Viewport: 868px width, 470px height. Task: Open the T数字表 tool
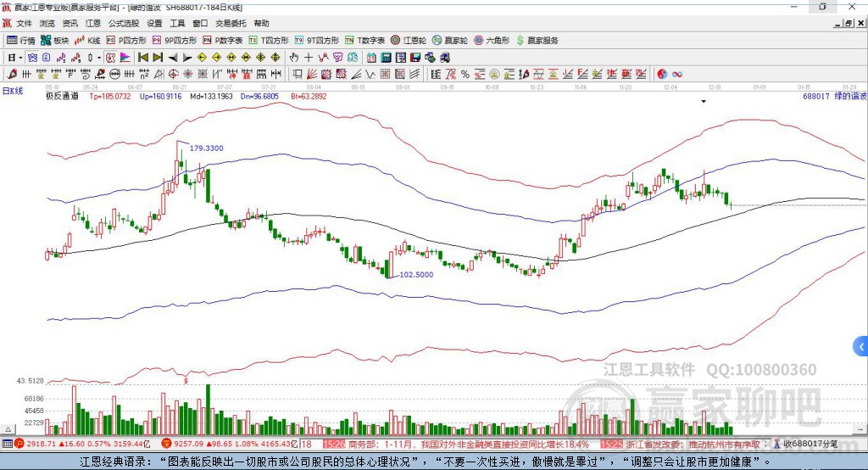[364, 41]
